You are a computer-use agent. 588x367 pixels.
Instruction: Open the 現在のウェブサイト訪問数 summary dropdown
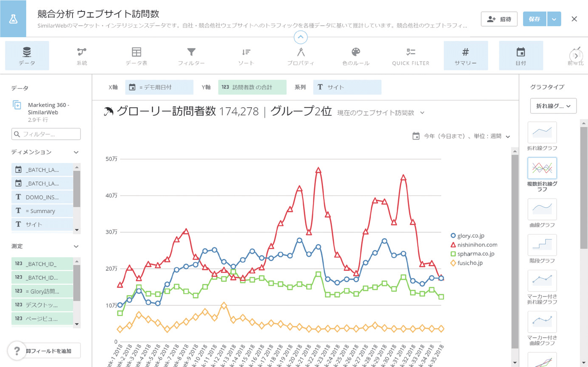click(x=381, y=113)
